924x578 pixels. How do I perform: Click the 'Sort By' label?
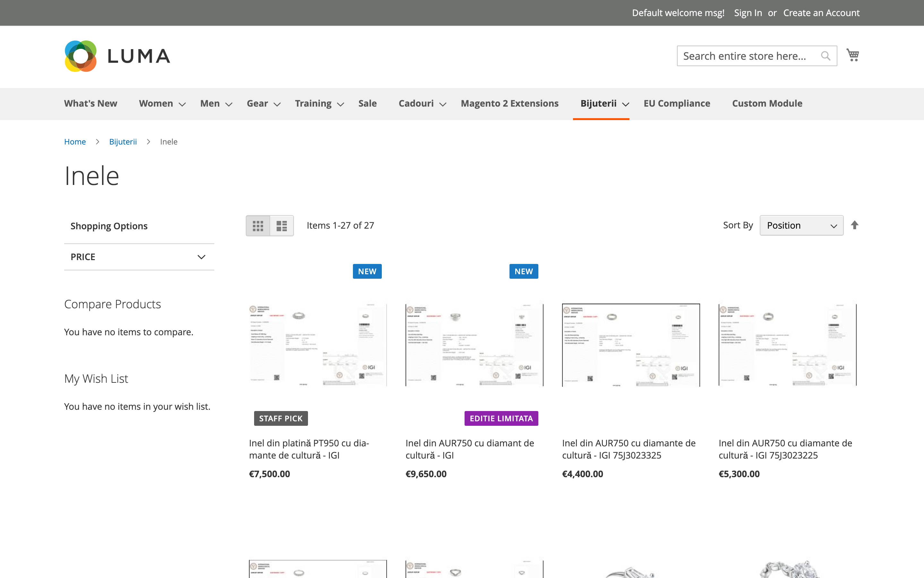point(738,225)
